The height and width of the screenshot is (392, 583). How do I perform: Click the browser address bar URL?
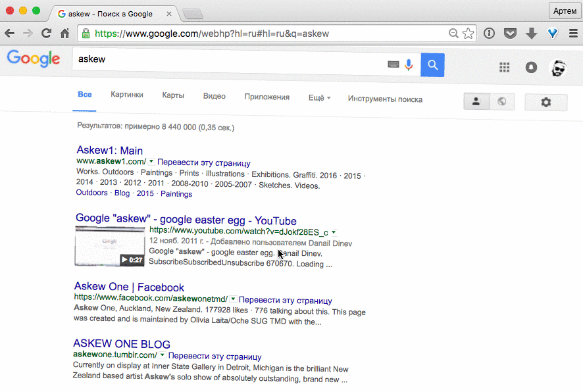[x=212, y=34]
